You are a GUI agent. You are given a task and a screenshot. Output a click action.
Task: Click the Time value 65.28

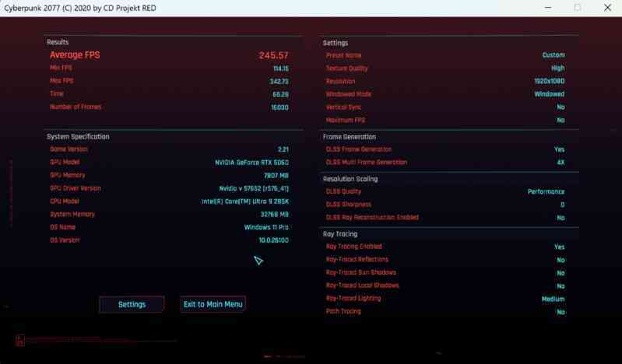click(280, 94)
